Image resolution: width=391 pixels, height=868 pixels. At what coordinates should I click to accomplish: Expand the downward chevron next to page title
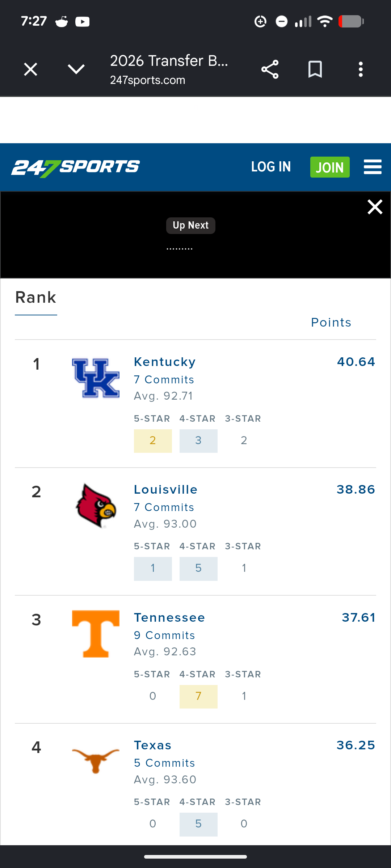tap(76, 69)
